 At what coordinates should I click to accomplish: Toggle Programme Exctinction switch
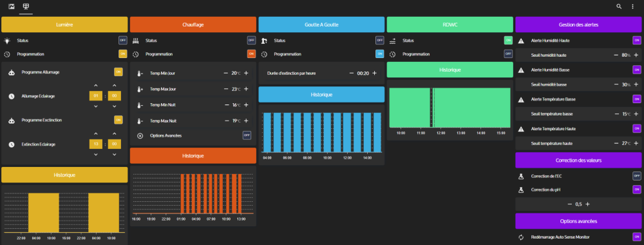[118, 120]
